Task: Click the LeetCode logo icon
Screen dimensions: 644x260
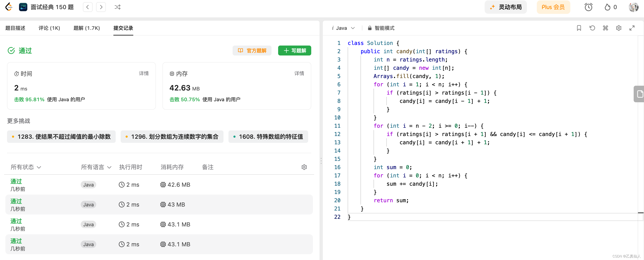Action: tap(9, 7)
